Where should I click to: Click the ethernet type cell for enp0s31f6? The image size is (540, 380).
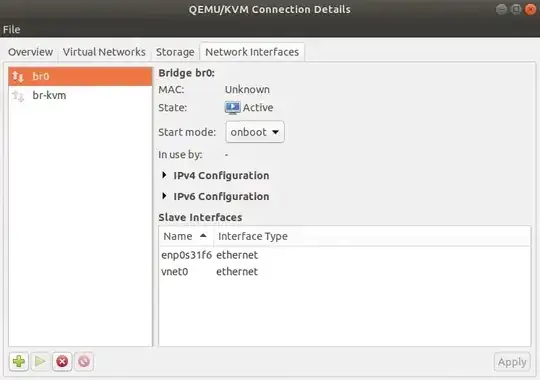click(x=237, y=255)
